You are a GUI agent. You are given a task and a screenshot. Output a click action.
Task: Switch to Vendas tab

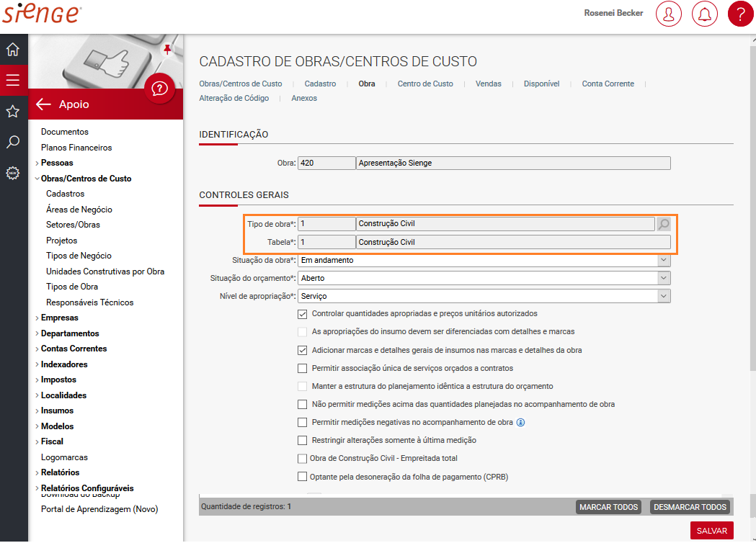(x=489, y=84)
